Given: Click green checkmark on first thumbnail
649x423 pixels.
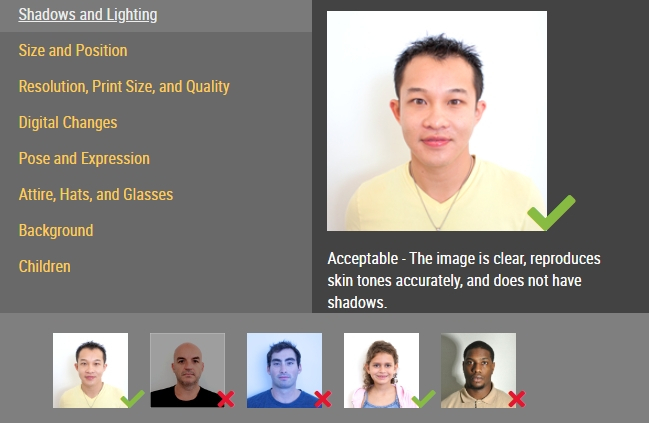Looking at the screenshot, I should pyautogui.click(x=132, y=399).
